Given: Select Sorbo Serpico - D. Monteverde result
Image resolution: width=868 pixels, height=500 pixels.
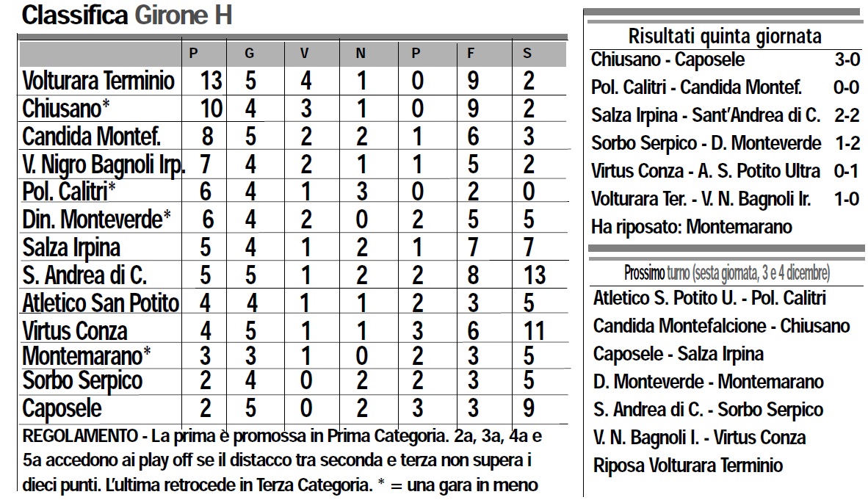Looking at the screenshot, I should [x=724, y=143].
